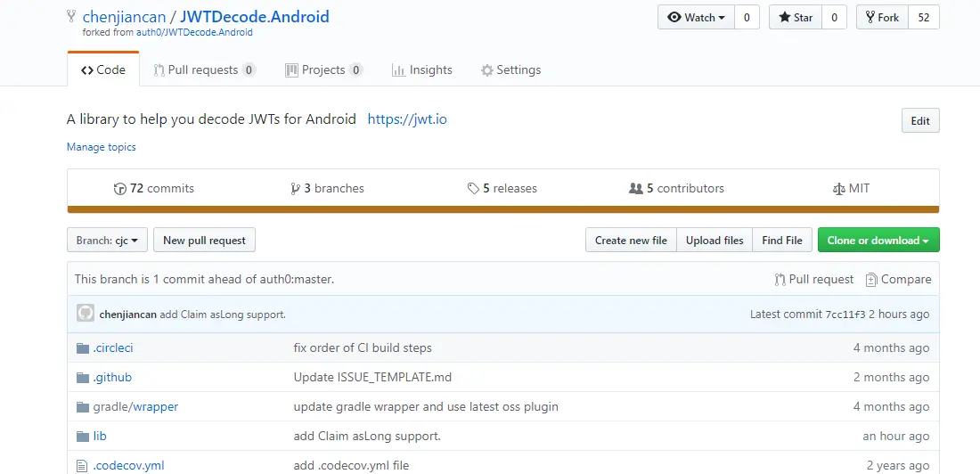This screenshot has width=980, height=474.
Task: Click the commits history clock icon
Action: tap(120, 189)
